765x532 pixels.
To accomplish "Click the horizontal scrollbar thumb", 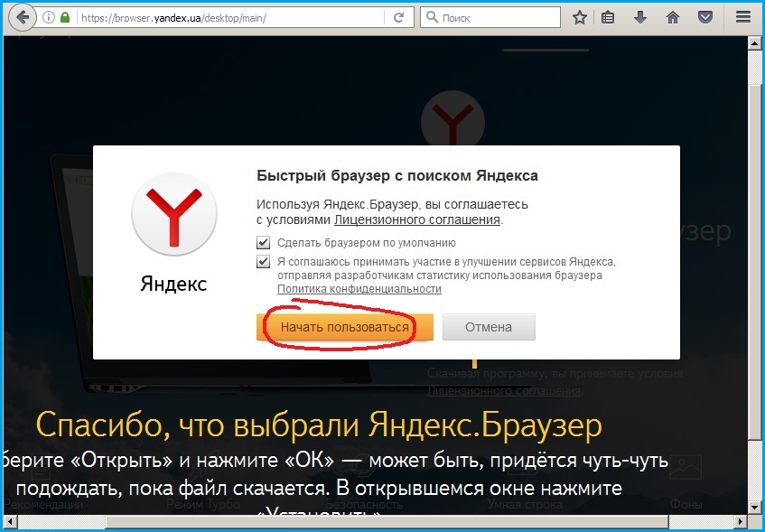I will [387, 522].
